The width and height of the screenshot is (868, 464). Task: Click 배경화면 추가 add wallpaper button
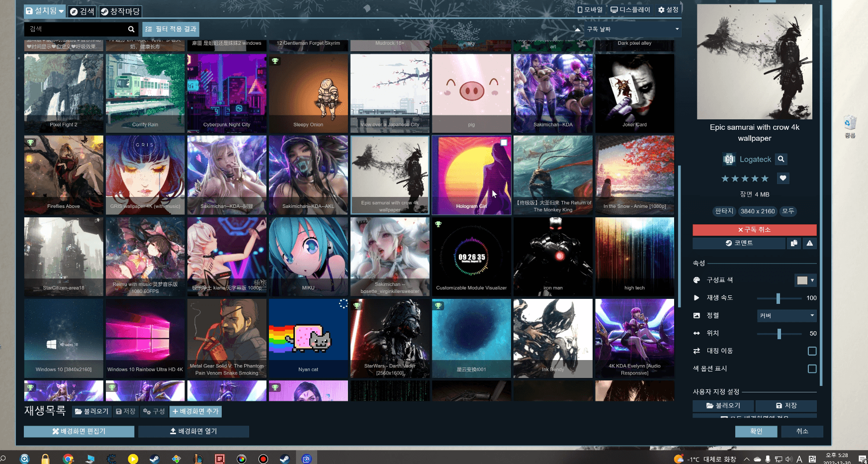click(x=195, y=411)
